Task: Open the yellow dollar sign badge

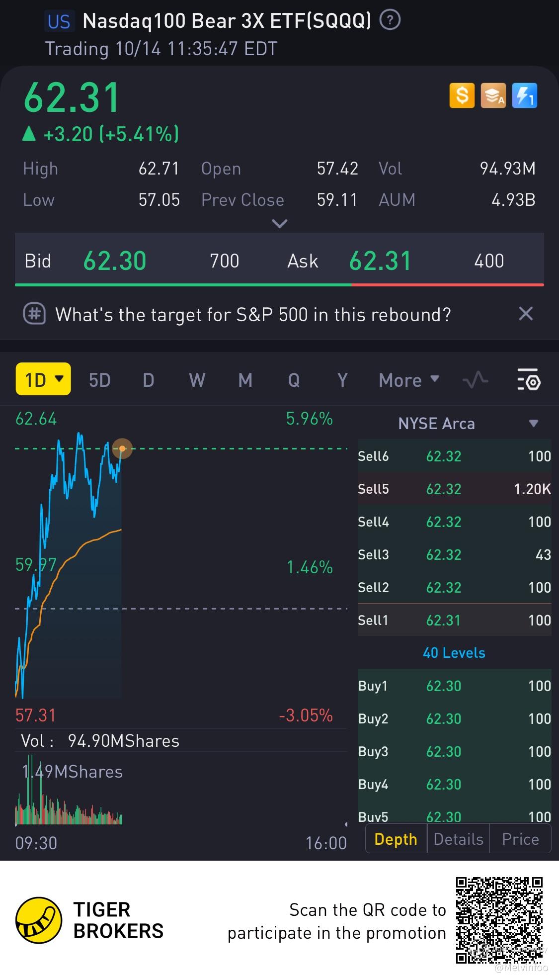Action: pyautogui.click(x=462, y=95)
